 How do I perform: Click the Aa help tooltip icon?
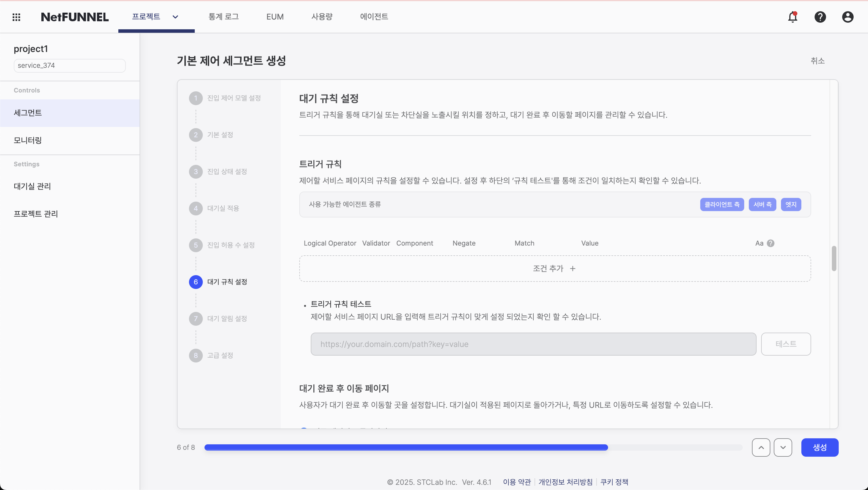(771, 243)
